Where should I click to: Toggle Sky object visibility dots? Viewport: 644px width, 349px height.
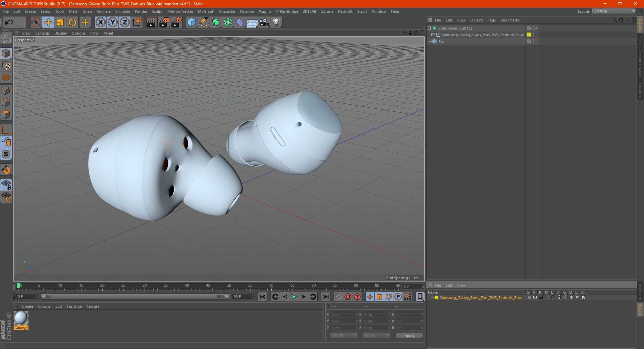pyautogui.click(x=533, y=41)
